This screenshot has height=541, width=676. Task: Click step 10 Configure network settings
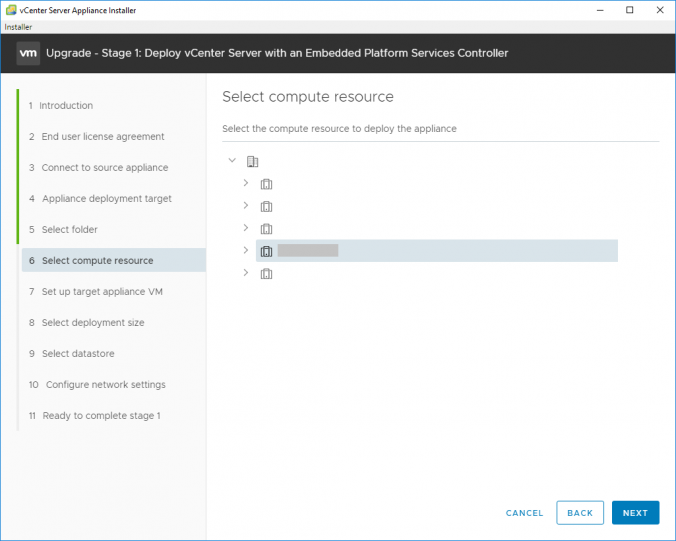(x=97, y=385)
